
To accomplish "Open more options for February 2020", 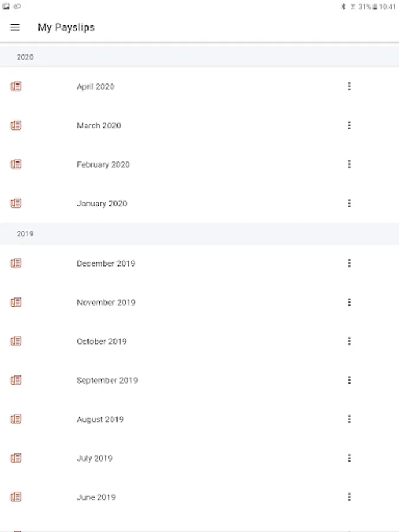I will [349, 164].
